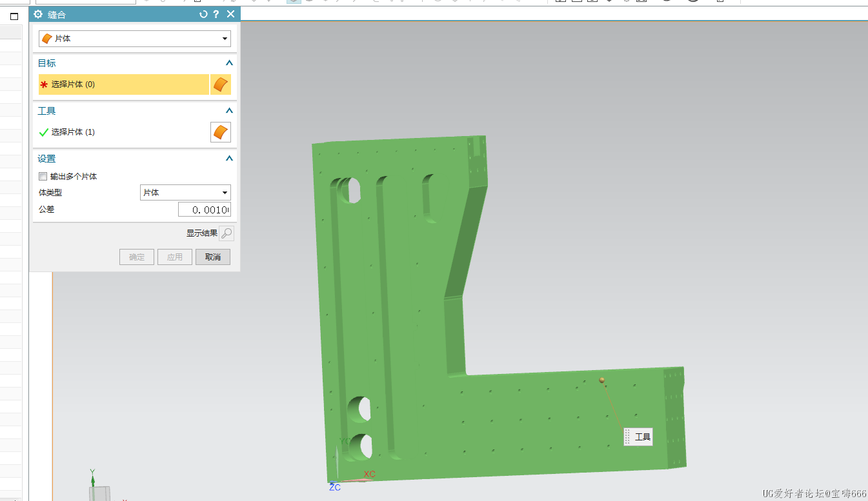Collapse the 设置 section
The height and width of the screenshot is (501, 868).
(x=228, y=159)
